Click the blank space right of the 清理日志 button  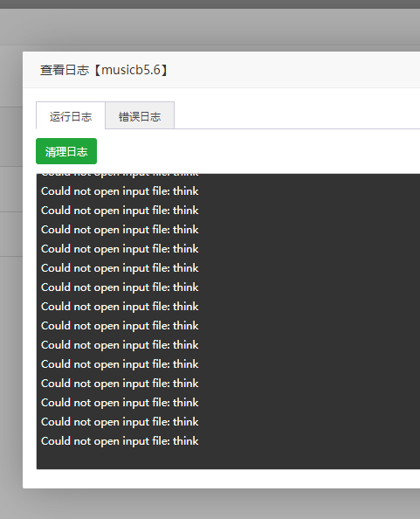pyautogui.click(x=258, y=151)
